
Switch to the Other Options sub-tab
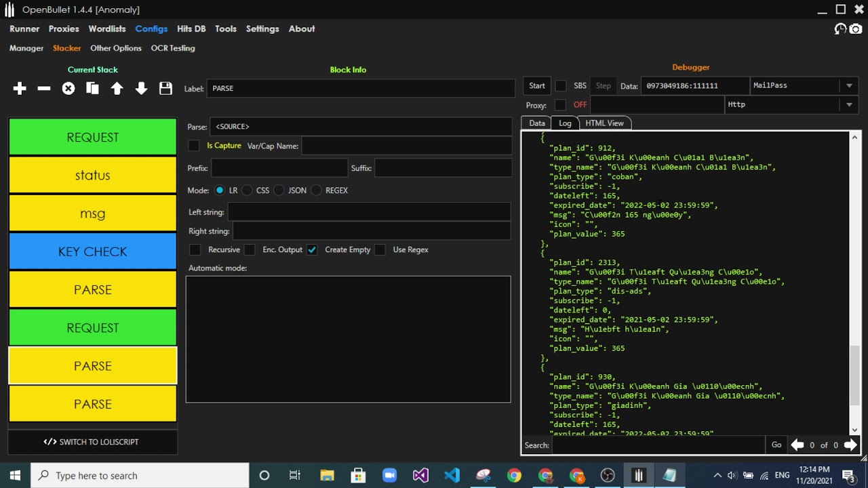click(116, 48)
